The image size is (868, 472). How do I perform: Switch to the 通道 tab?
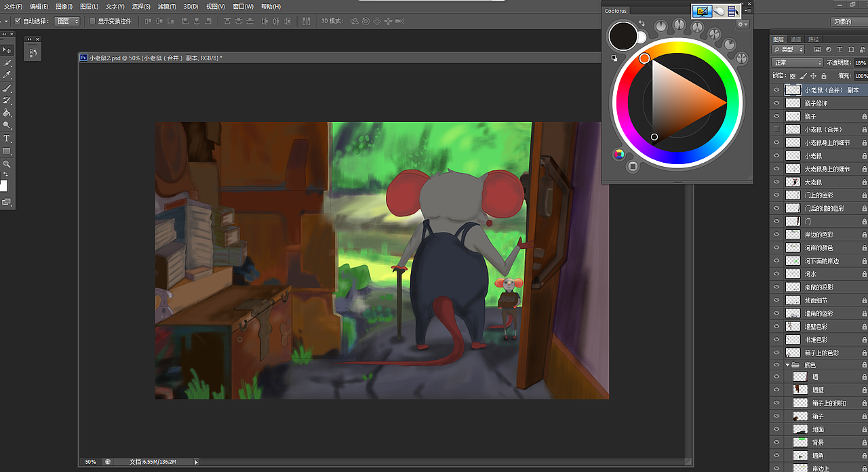point(795,39)
